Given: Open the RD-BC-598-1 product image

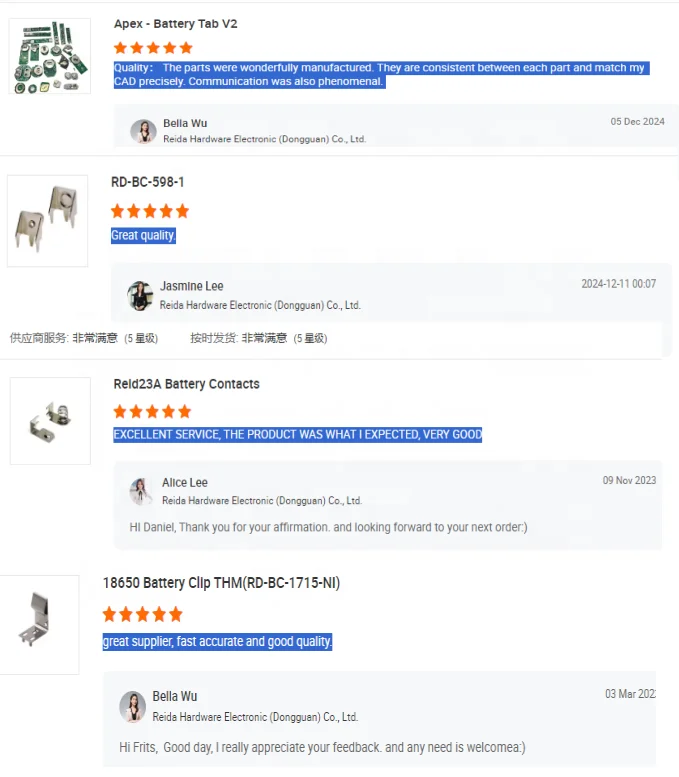Looking at the screenshot, I should (x=48, y=221).
